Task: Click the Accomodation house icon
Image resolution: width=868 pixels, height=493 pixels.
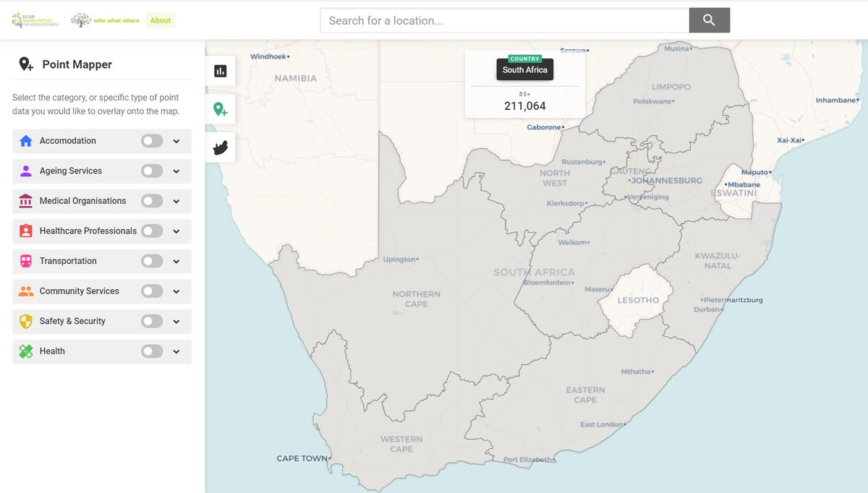Action: pyautogui.click(x=26, y=141)
